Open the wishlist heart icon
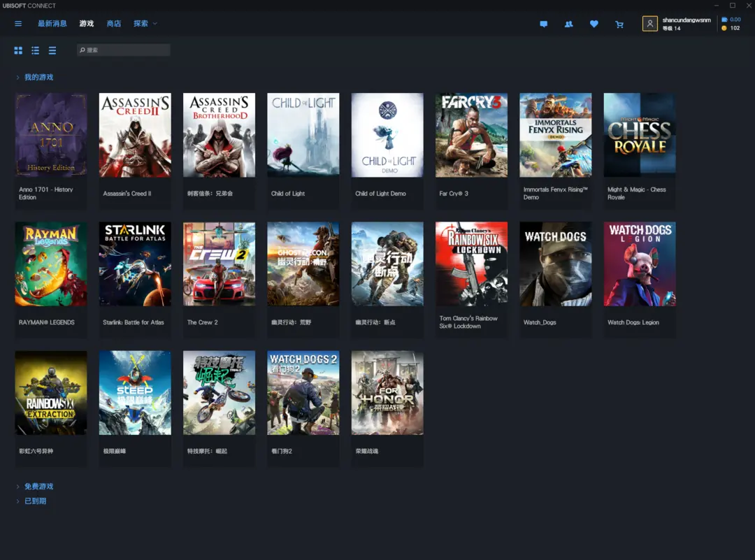Viewport: 755px width, 560px height. (594, 24)
